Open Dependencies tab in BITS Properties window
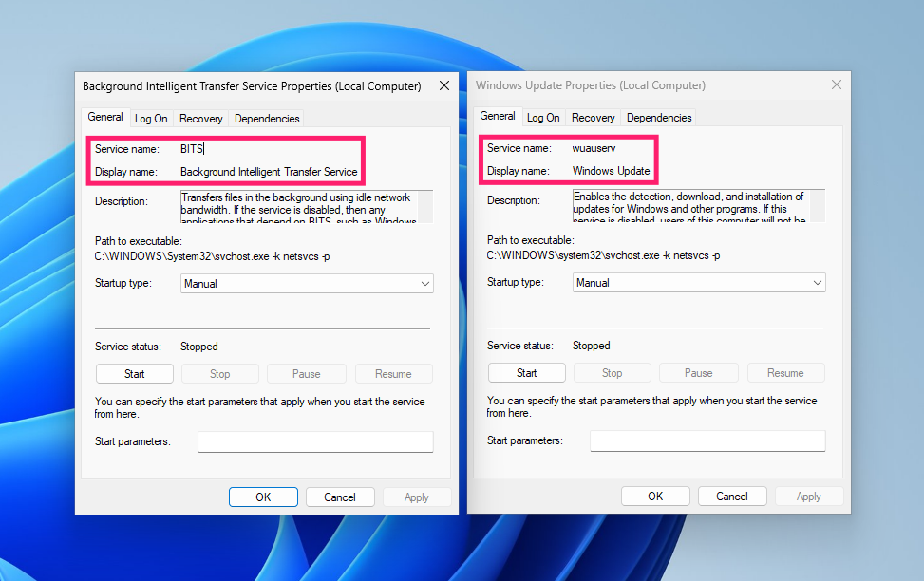924x581 pixels. pos(267,119)
